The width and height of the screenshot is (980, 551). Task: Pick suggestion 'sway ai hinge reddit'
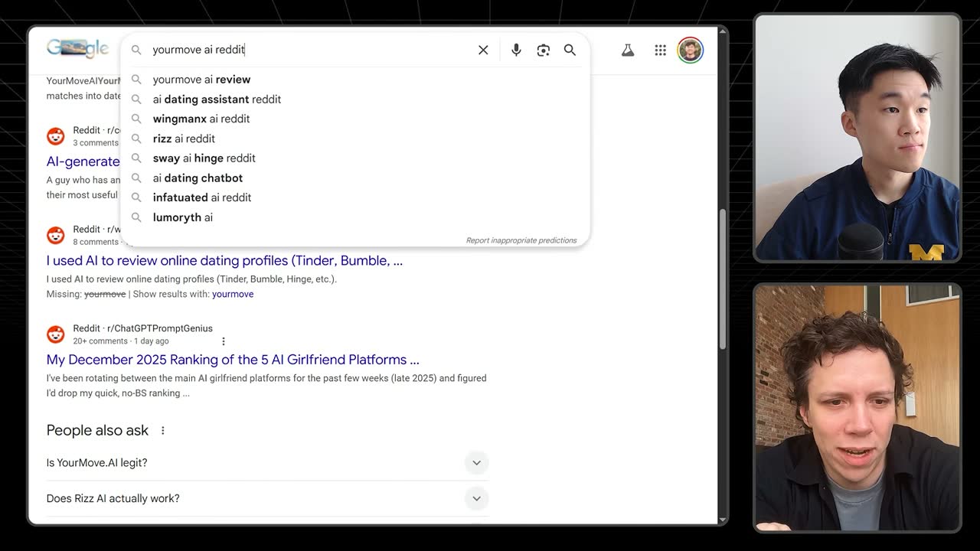pyautogui.click(x=355, y=158)
